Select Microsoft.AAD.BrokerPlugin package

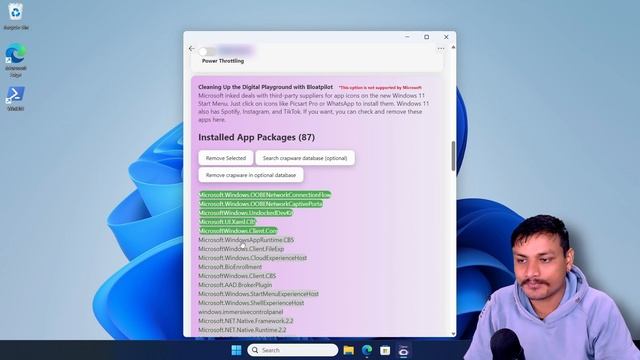[x=235, y=284]
